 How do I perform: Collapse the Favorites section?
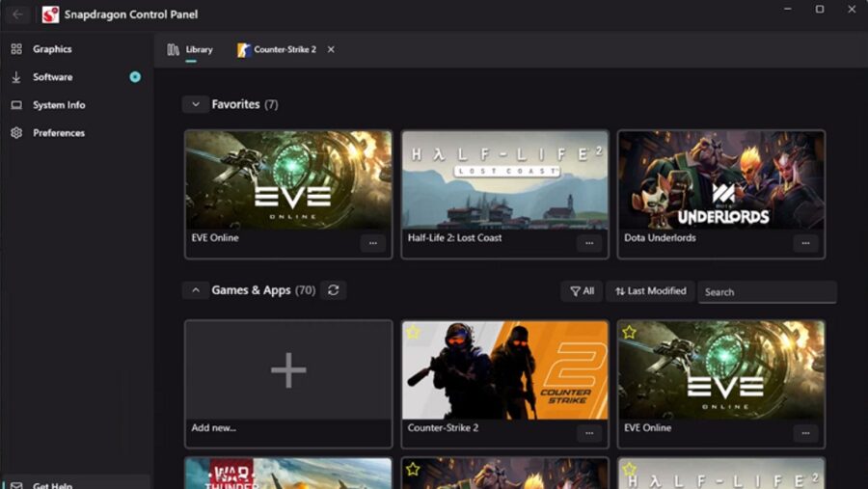point(195,104)
